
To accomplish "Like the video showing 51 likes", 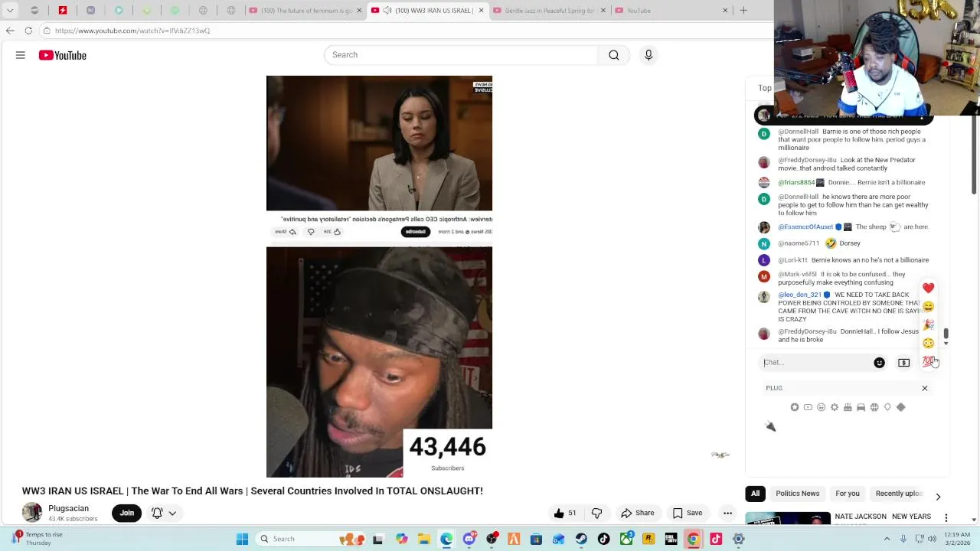I will point(565,513).
